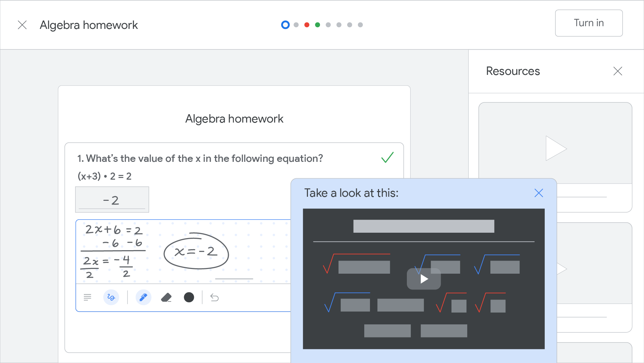Select the eraser tool
Screen dimensions: 644x363
point(166,297)
